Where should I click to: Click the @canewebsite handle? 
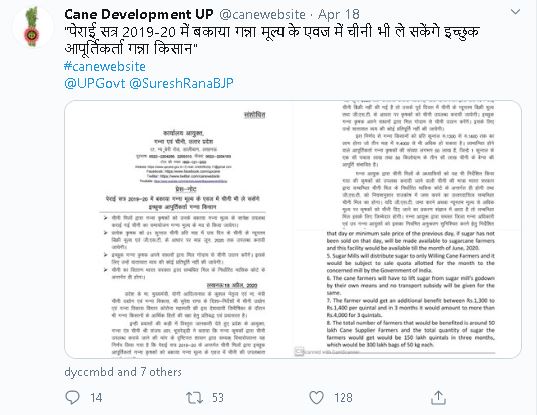point(262,14)
